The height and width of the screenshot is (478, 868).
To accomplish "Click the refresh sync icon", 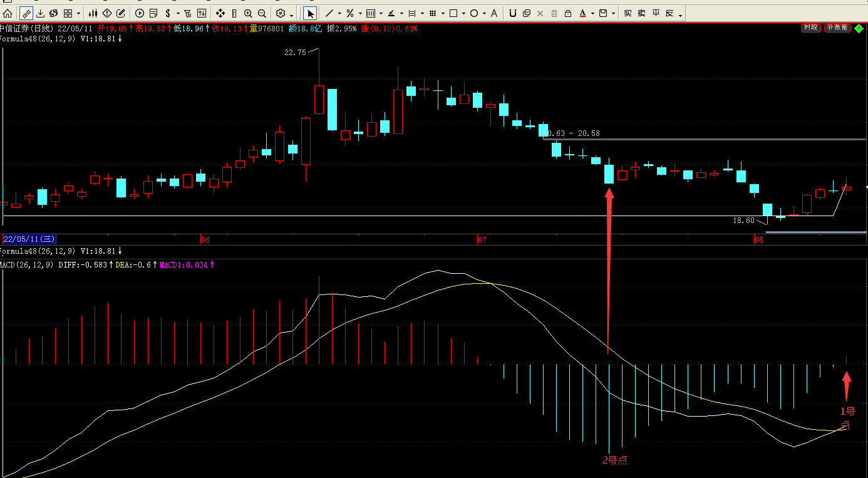I will pyautogui.click(x=53, y=13).
